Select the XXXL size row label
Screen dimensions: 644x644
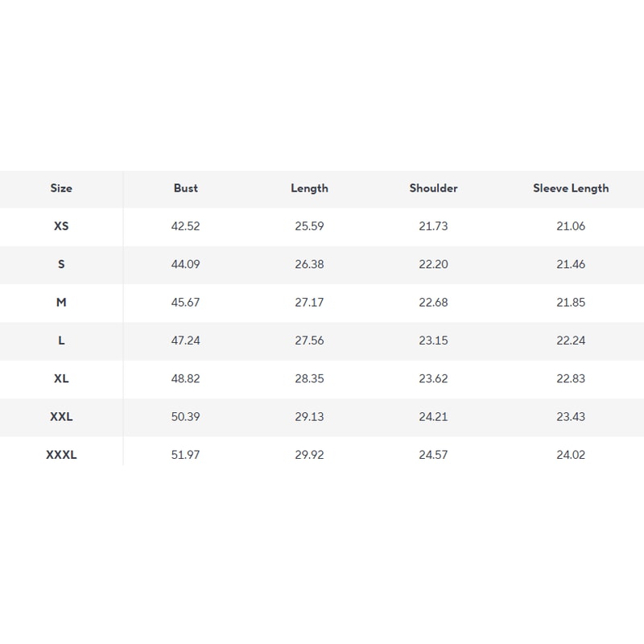point(61,455)
